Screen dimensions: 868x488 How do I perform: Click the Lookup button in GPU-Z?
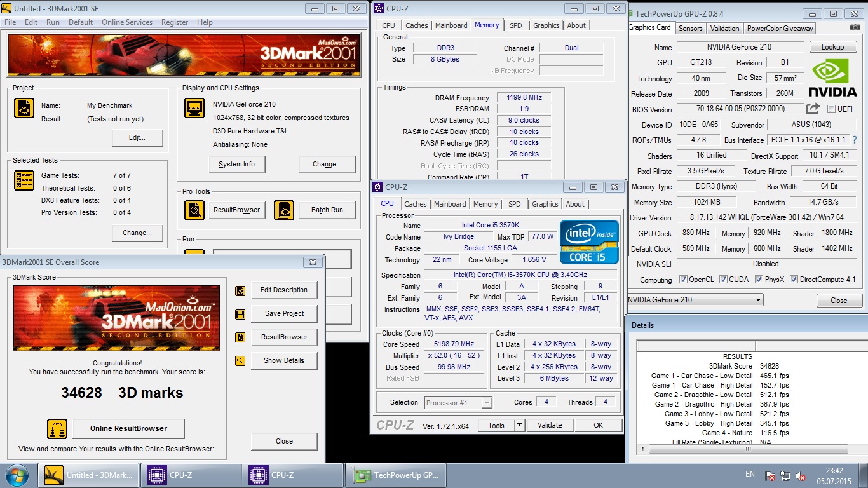click(832, 47)
